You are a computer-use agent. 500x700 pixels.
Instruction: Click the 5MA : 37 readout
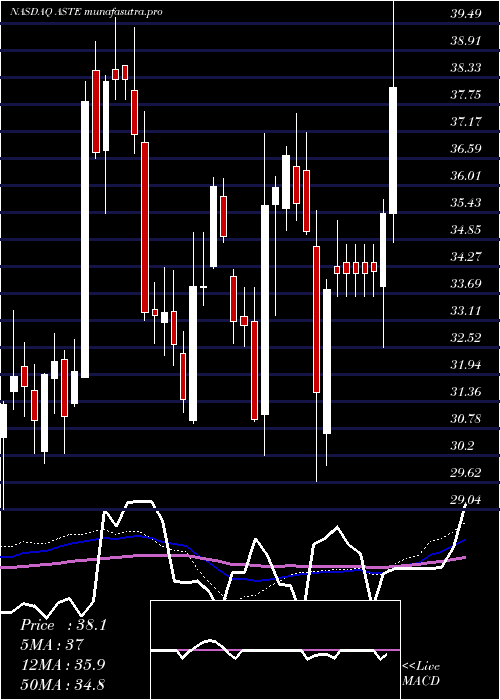[x=52, y=645]
